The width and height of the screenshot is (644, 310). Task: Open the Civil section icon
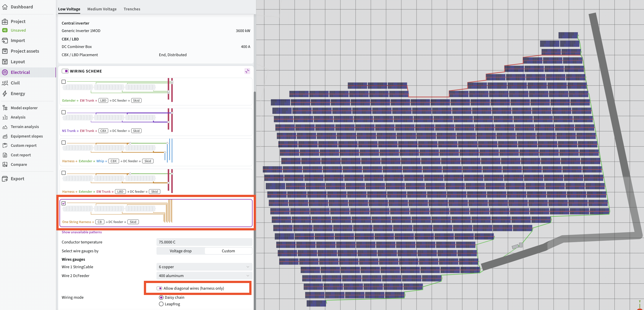[5, 83]
